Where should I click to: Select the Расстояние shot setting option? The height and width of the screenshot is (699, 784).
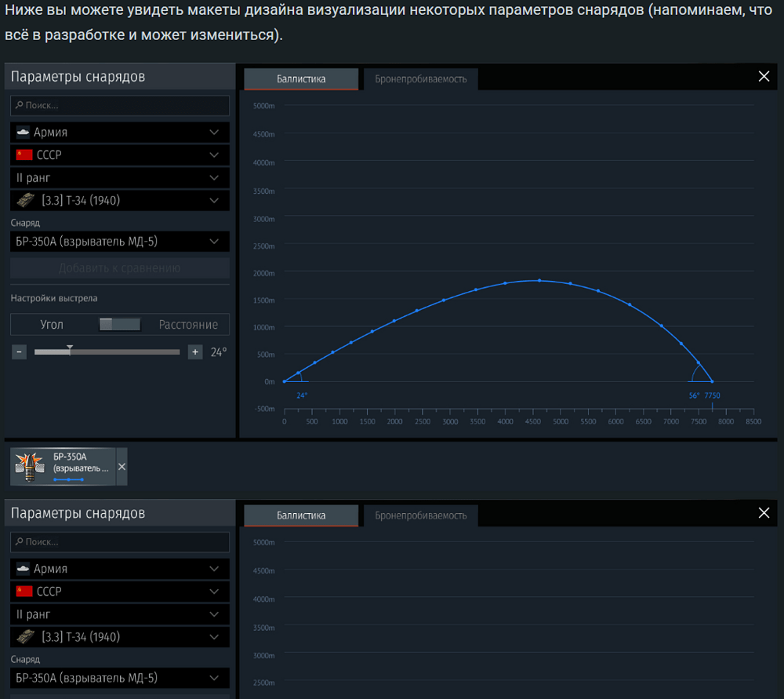pos(188,325)
